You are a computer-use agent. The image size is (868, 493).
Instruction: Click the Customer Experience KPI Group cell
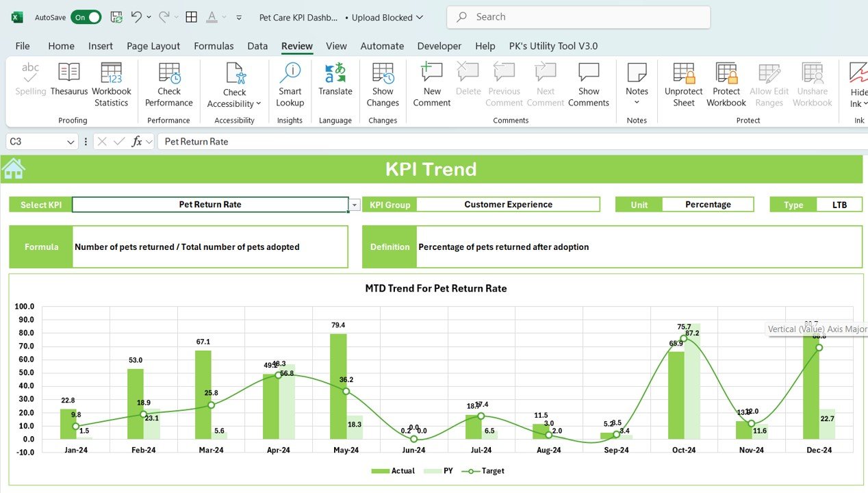click(508, 204)
